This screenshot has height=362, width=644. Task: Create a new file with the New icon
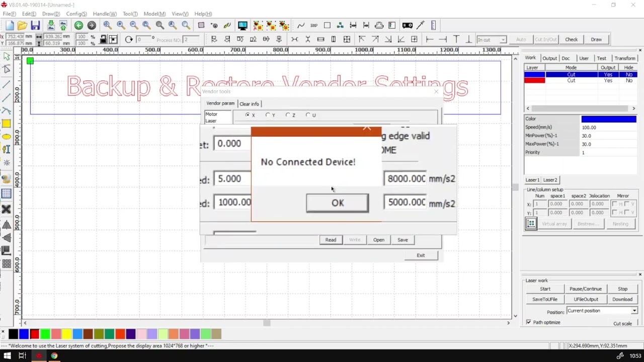click(10, 25)
